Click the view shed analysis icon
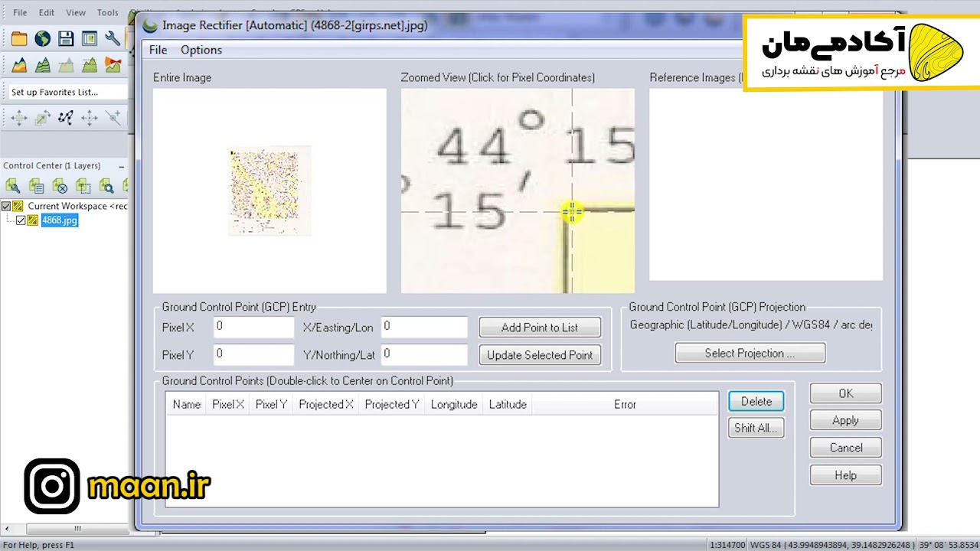Screen dimensions: 980x551 113,65
